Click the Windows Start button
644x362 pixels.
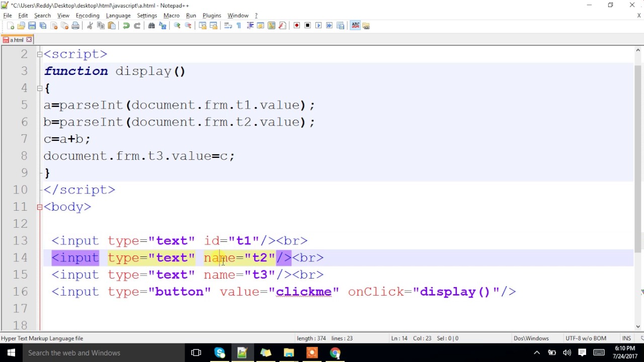pyautogui.click(x=11, y=353)
